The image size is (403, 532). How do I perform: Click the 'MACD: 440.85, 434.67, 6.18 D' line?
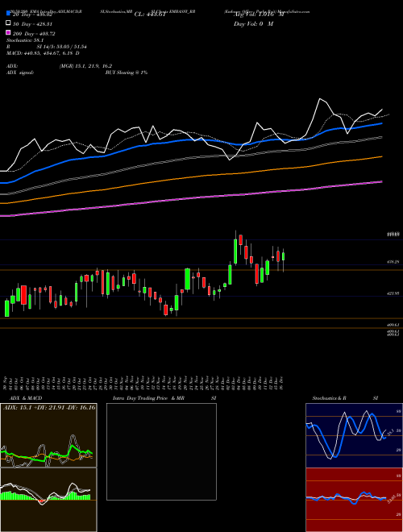(43, 53)
